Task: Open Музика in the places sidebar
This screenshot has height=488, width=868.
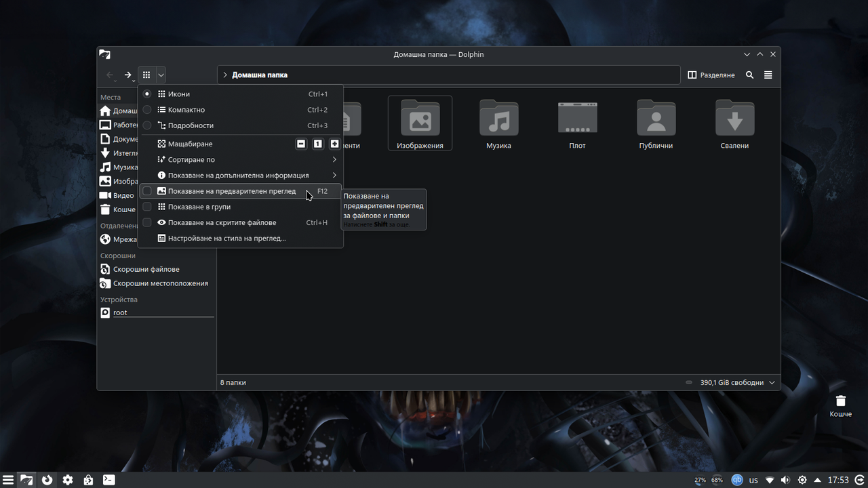Action: pos(119,167)
